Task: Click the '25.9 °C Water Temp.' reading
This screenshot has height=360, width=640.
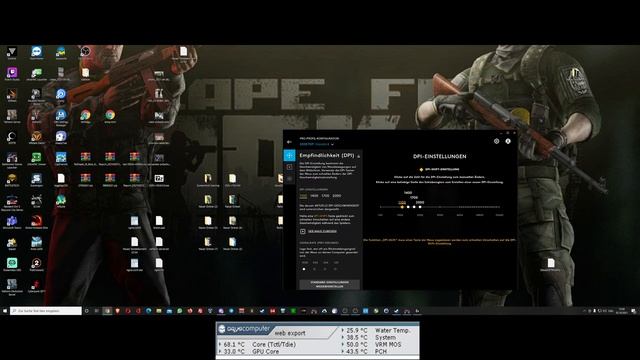Action: pyautogui.click(x=376, y=330)
